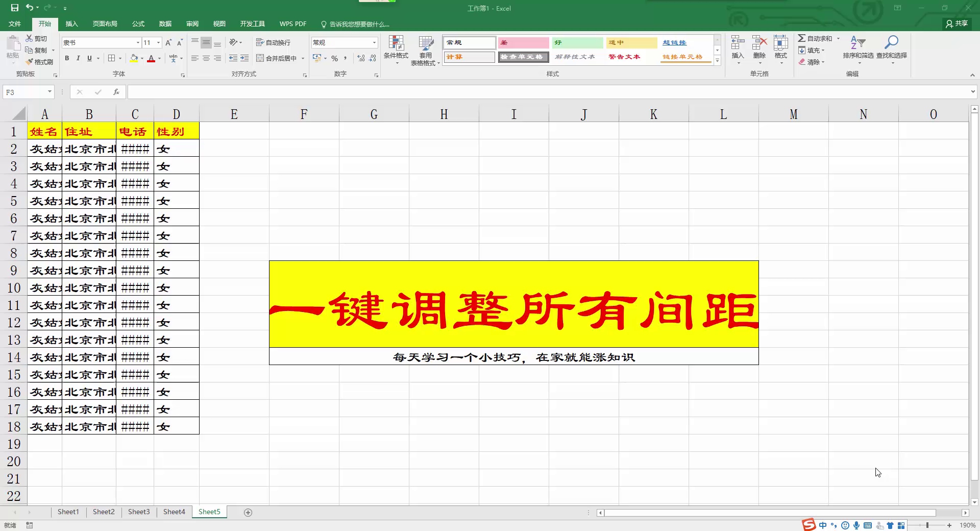Open Conditional Formatting 条件格式
Viewport: 980px width, 531px height.
396,50
